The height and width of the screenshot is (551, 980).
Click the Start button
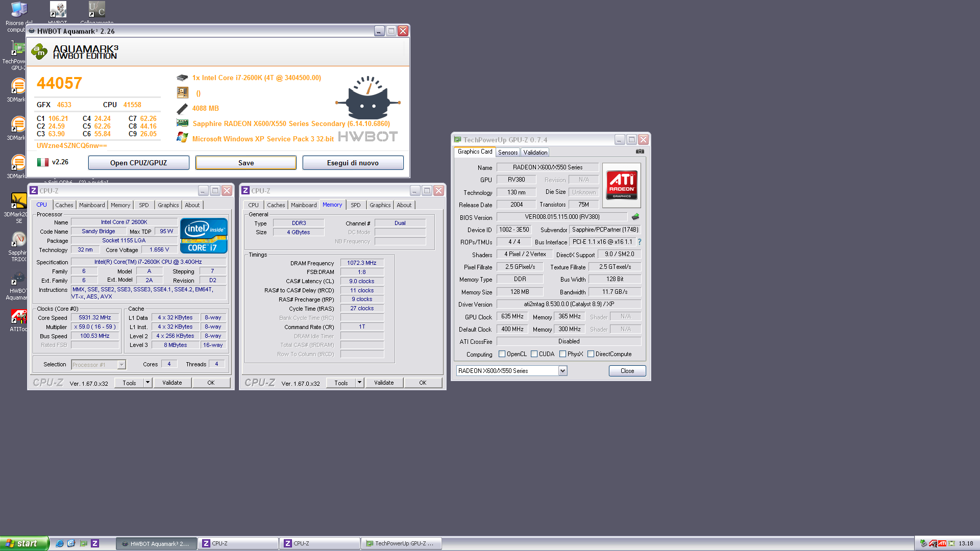pyautogui.click(x=24, y=544)
